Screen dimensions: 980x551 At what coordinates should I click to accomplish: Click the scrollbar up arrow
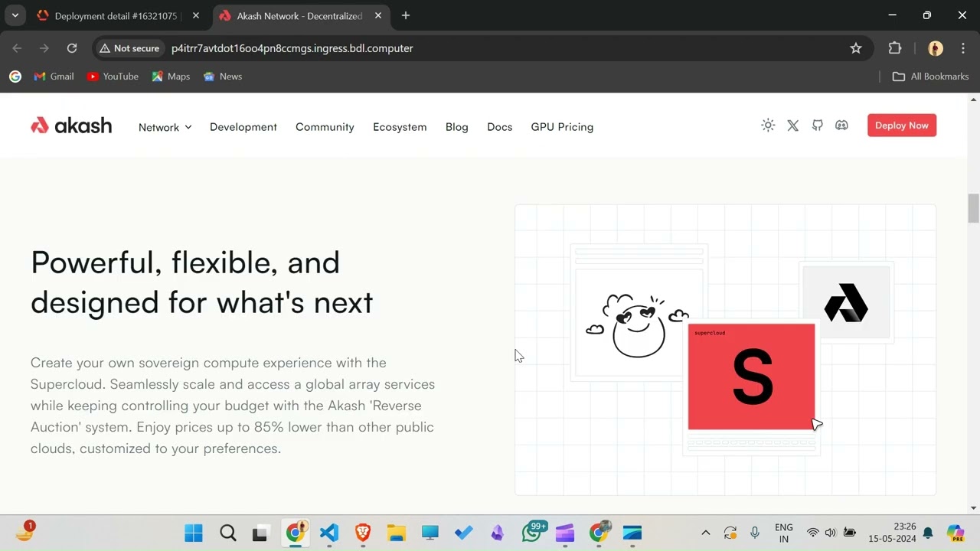(974, 99)
